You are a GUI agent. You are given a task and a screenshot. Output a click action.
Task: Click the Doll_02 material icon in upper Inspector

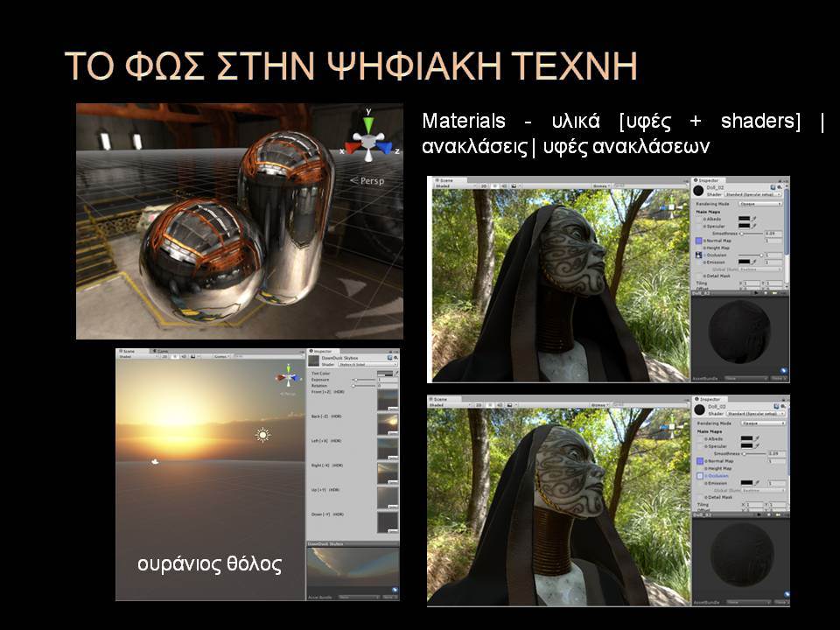(698, 190)
